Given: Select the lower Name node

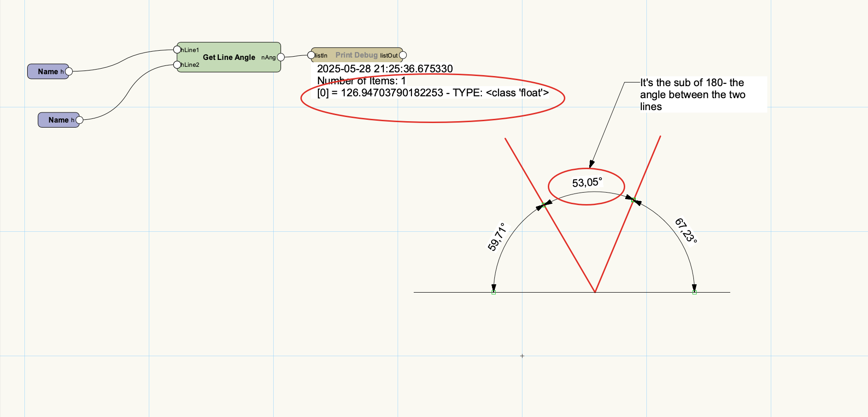Looking at the screenshot, I should 58,120.
